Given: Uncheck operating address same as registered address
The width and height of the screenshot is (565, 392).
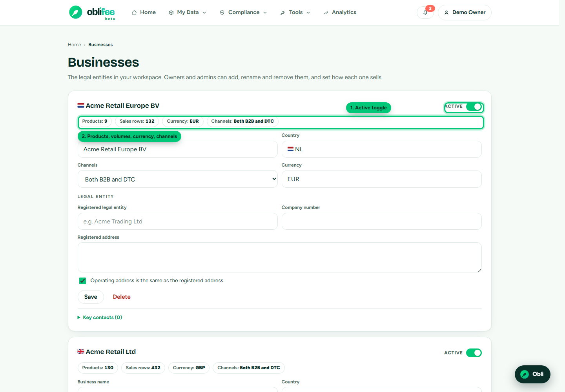Looking at the screenshot, I should [x=83, y=281].
